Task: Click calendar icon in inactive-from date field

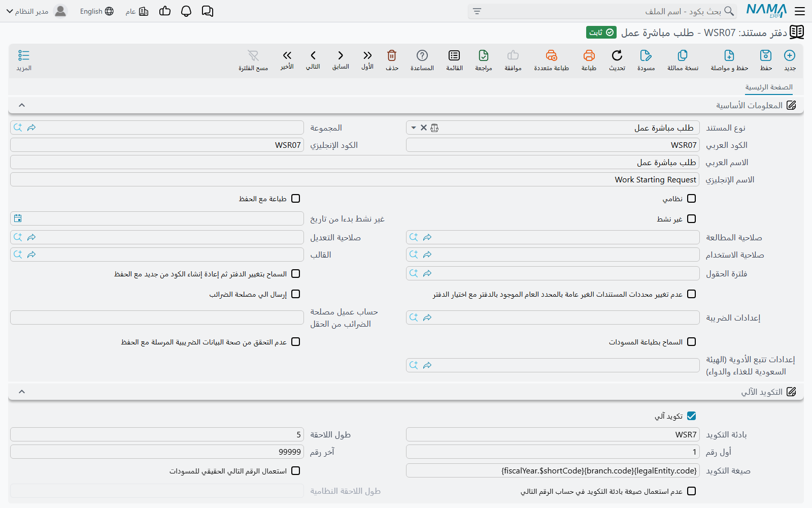Action: coord(18,218)
